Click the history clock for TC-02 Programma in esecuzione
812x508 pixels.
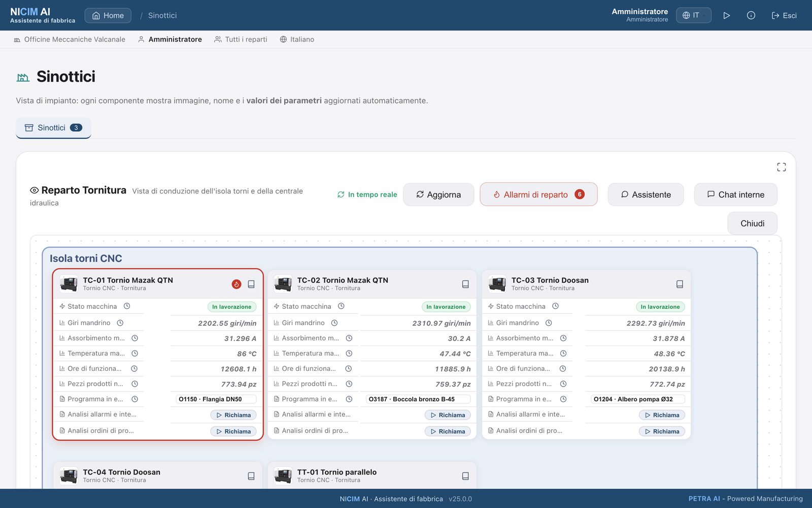(349, 399)
